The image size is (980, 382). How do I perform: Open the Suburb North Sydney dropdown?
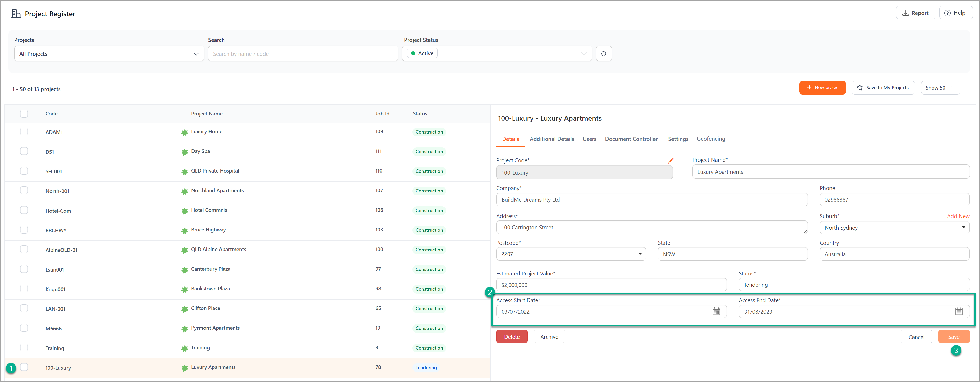point(894,228)
